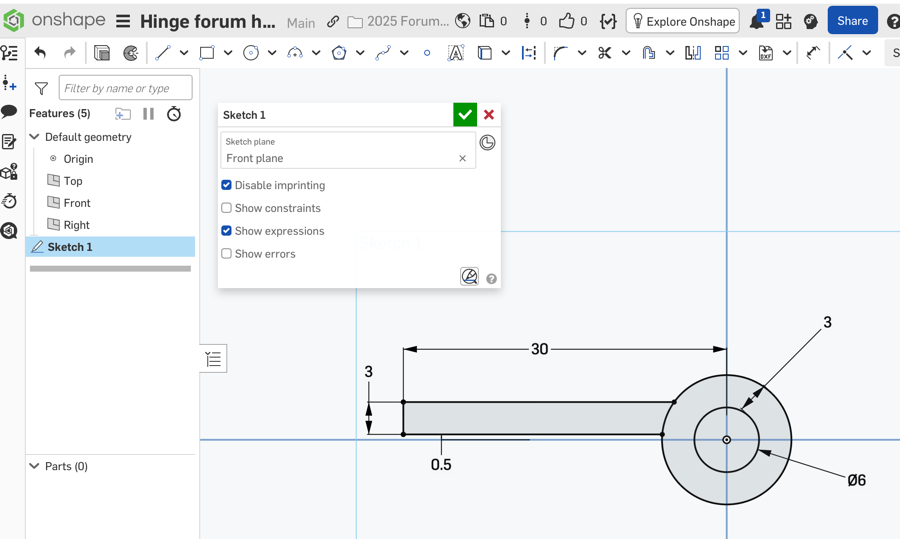The height and width of the screenshot is (539, 900).
Task: Cancel Sketch 1 with red X
Action: (x=489, y=115)
